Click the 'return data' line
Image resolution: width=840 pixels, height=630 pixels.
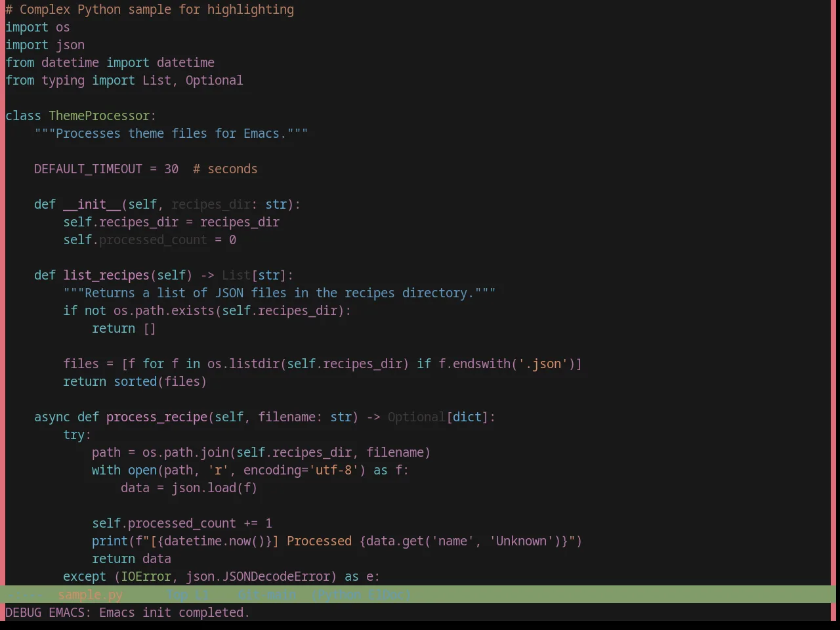[131, 558]
